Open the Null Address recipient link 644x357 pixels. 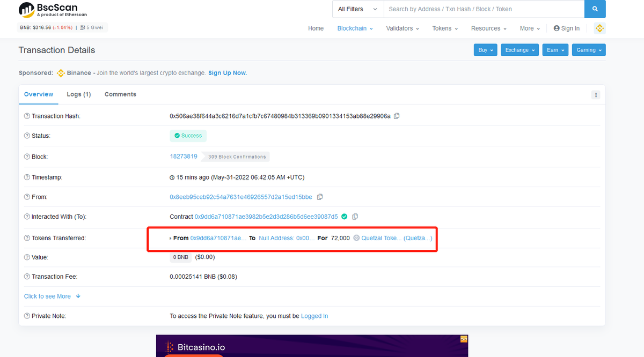point(287,238)
